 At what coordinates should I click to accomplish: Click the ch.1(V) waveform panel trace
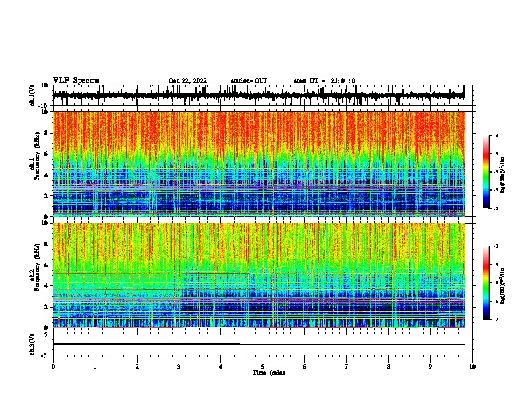(259, 95)
